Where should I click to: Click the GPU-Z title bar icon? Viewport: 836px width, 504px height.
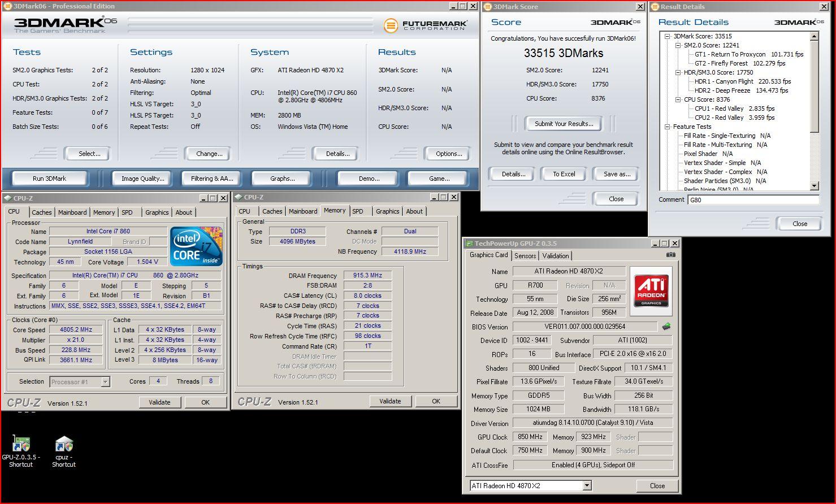tap(469, 244)
